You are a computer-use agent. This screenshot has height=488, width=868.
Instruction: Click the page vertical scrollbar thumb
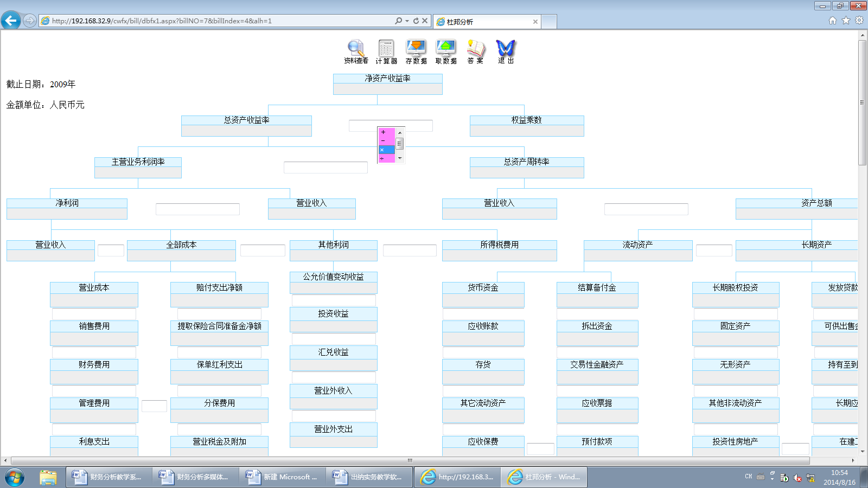(862, 103)
